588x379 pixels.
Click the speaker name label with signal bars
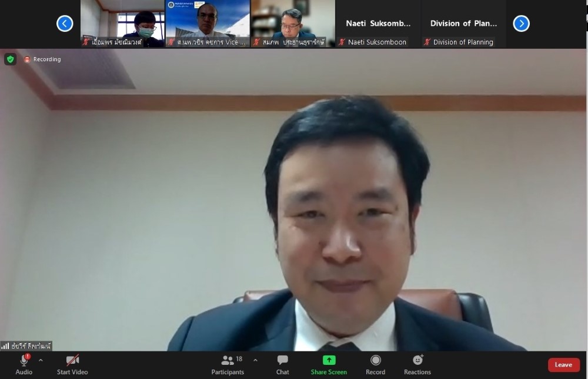26,346
